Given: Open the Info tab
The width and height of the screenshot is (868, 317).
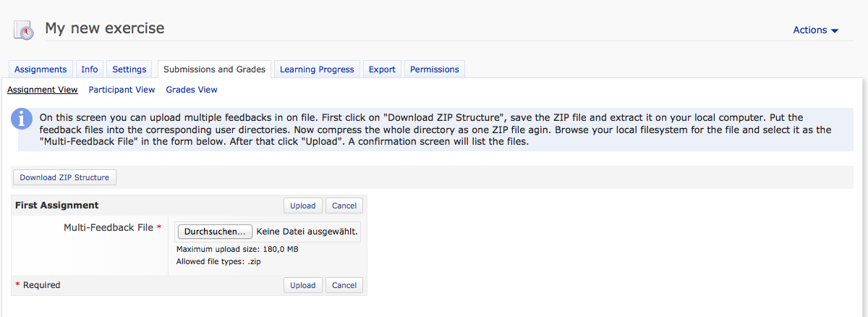Looking at the screenshot, I should (90, 69).
